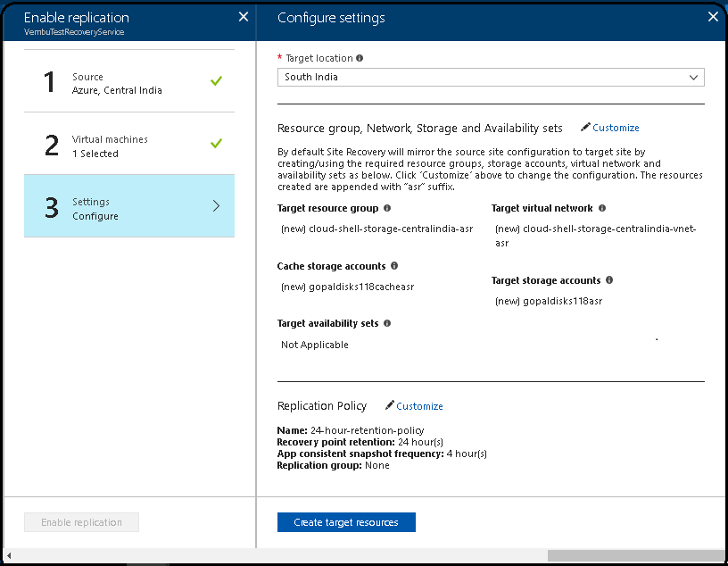Click target resource group value cloud-shell-storage-centralindia-asr
The height and width of the screenshot is (566, 728).
[377, 229]
